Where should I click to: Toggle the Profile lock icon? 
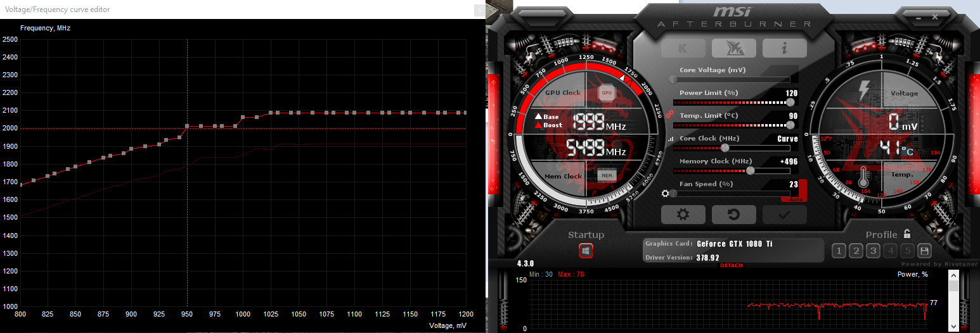point(907,234)
